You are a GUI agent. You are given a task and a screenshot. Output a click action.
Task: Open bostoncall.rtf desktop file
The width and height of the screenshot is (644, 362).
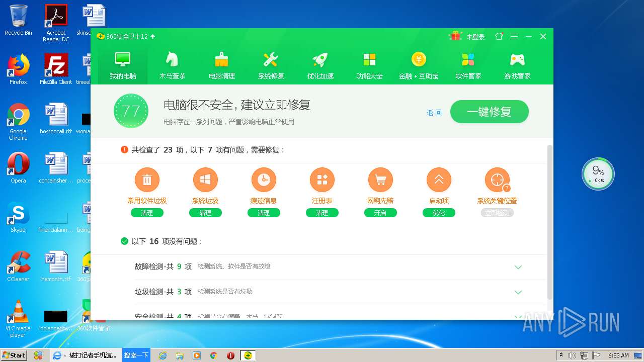(56, 119)
